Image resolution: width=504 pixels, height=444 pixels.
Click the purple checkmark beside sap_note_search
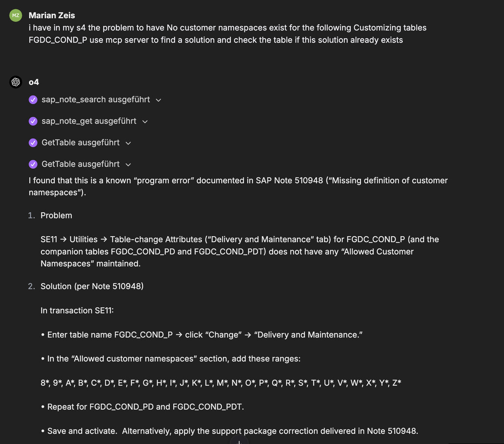[x=33, y=99]
